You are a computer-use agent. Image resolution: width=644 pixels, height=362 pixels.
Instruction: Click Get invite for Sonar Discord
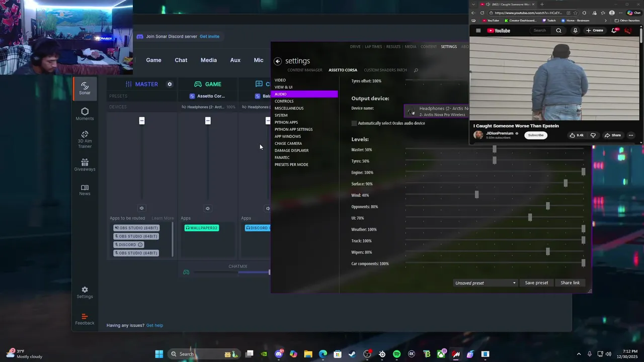point(209,37)
